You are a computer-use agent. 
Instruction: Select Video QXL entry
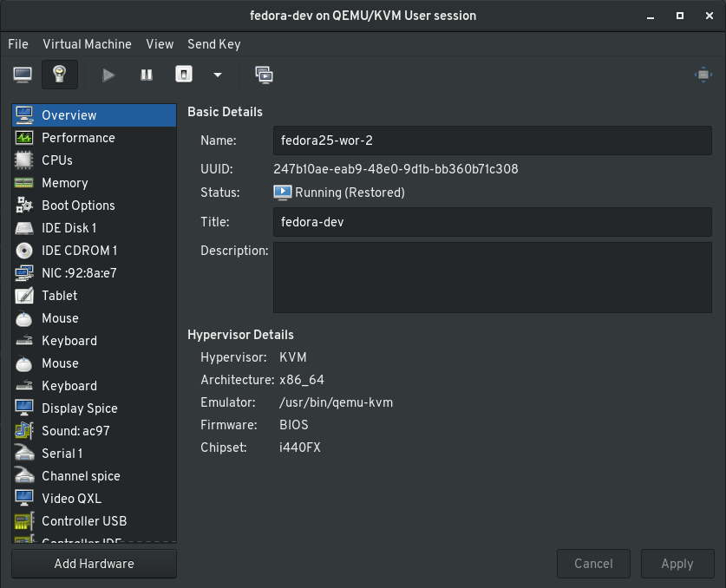pyautogui.click(x=94, y=499)
